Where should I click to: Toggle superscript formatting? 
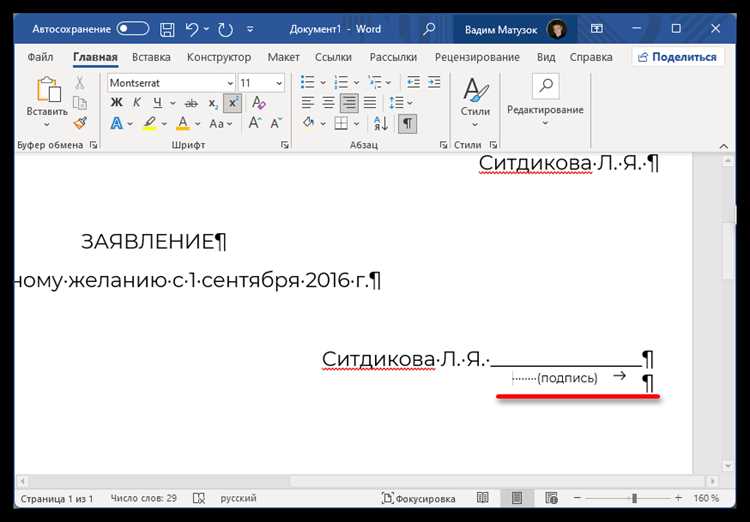click(232, 103)
